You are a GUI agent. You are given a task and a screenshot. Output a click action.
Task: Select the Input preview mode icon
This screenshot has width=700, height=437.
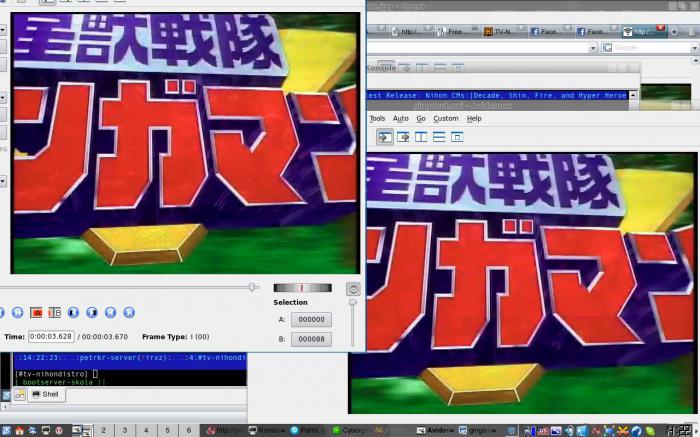click(385, 137)
